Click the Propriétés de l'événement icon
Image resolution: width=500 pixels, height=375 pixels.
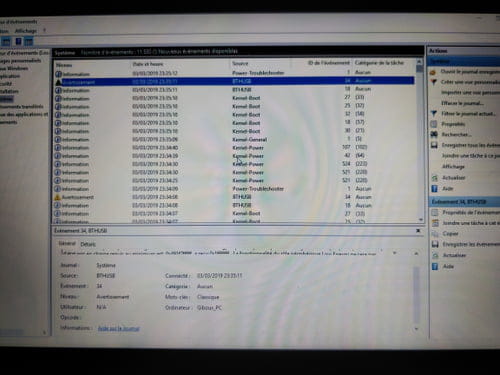coord(435,213)
